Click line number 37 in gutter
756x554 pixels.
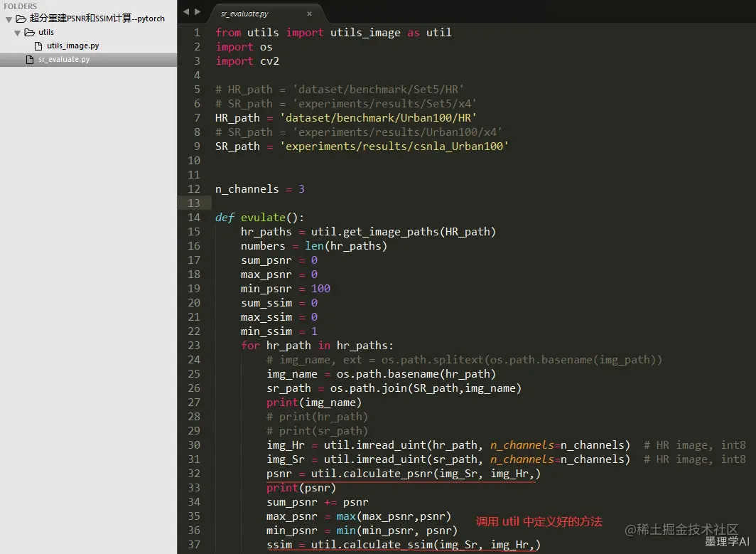click(x=194, y=544)
